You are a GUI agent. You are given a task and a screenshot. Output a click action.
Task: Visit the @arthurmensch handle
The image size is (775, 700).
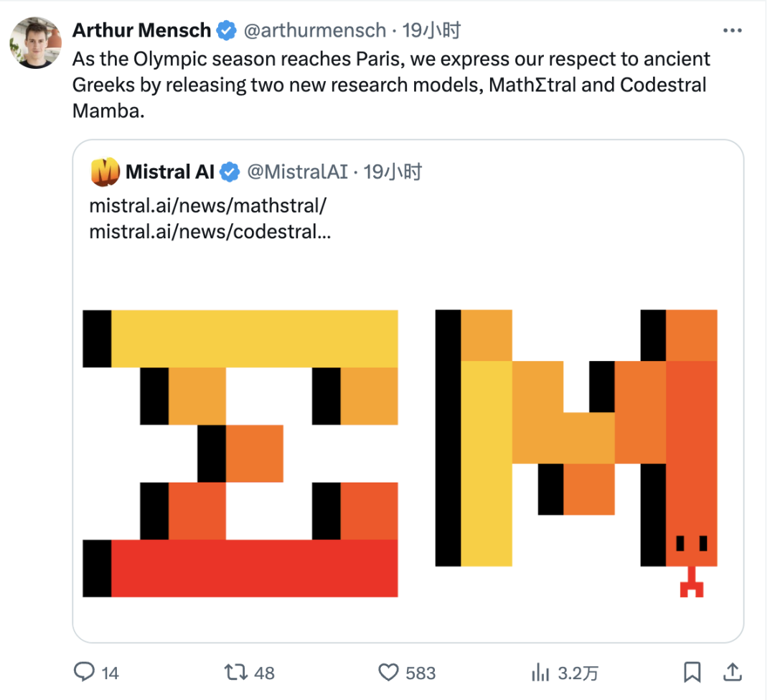point(314,31)
